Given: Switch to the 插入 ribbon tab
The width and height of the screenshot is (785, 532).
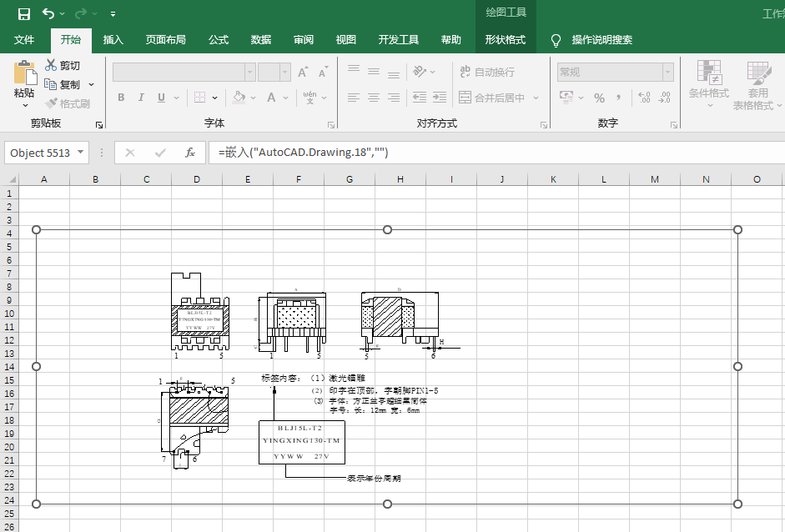Looking at the screenshot, I should point(113,39).
